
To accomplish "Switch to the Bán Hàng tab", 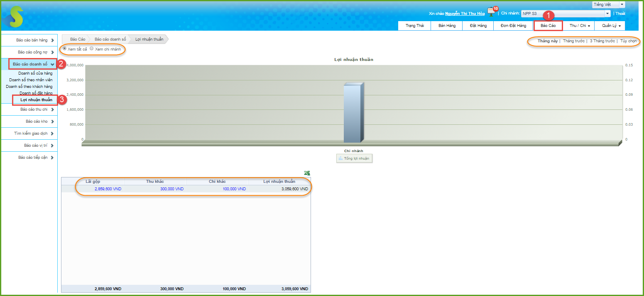I will click(447, 26).
